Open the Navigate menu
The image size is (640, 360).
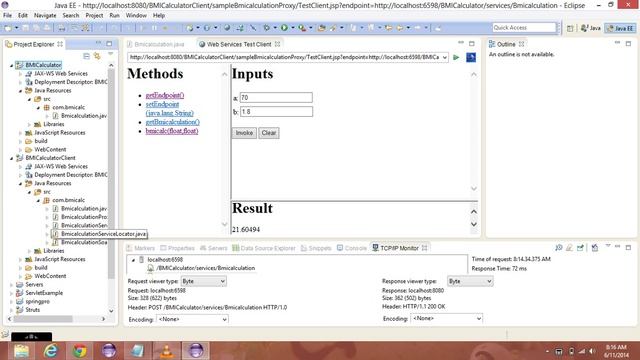click(x=45, y=16)
